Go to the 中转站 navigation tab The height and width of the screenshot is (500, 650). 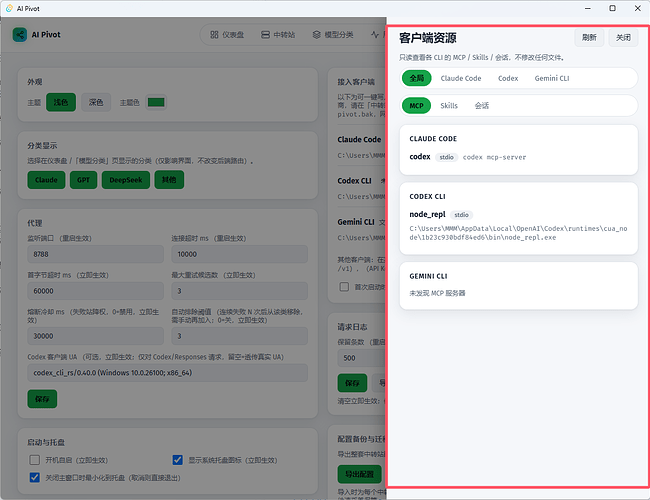pos(278,35)
